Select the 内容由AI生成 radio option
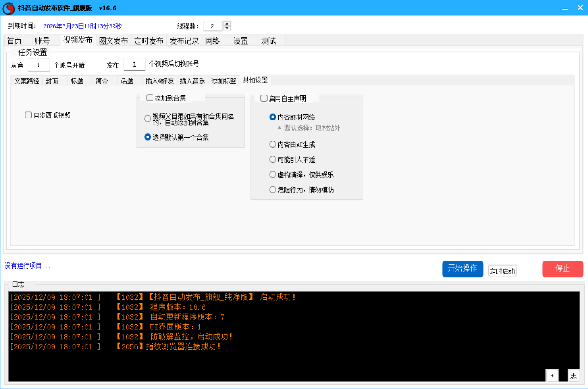The width and height of the screenshot is (588, 389). pyautogui.click(x=273, y=144)
